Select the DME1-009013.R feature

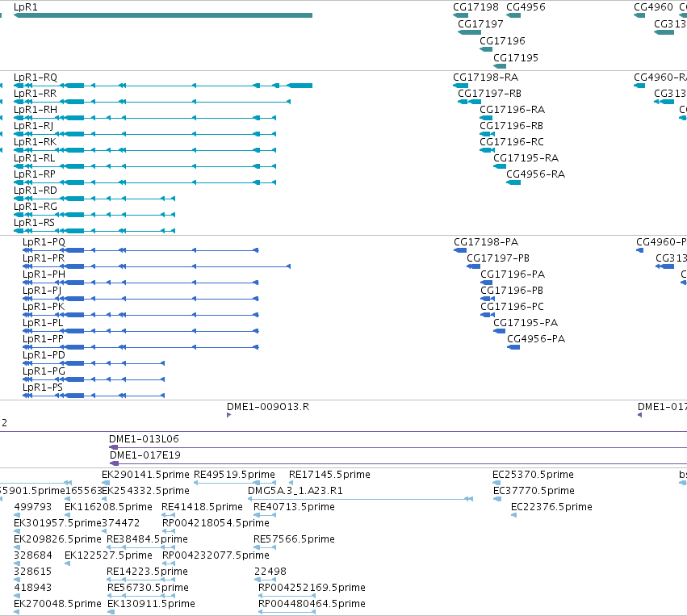coord(229,415)
